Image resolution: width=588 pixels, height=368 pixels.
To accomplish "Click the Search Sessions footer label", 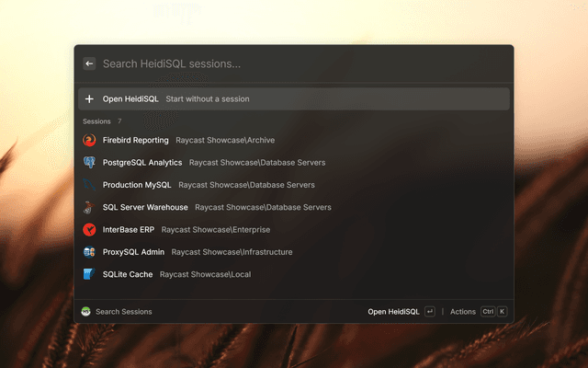I will [124, 312].
